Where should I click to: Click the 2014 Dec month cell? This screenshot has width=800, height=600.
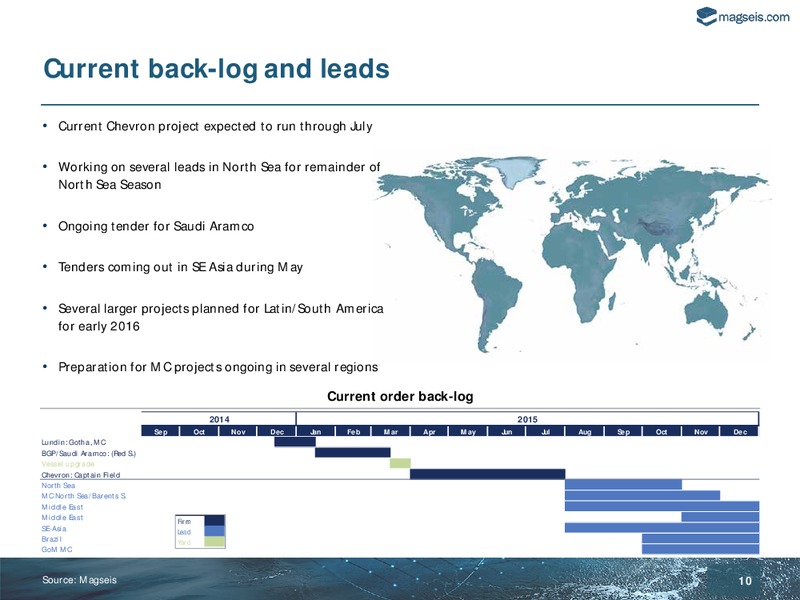click(277, 432)
